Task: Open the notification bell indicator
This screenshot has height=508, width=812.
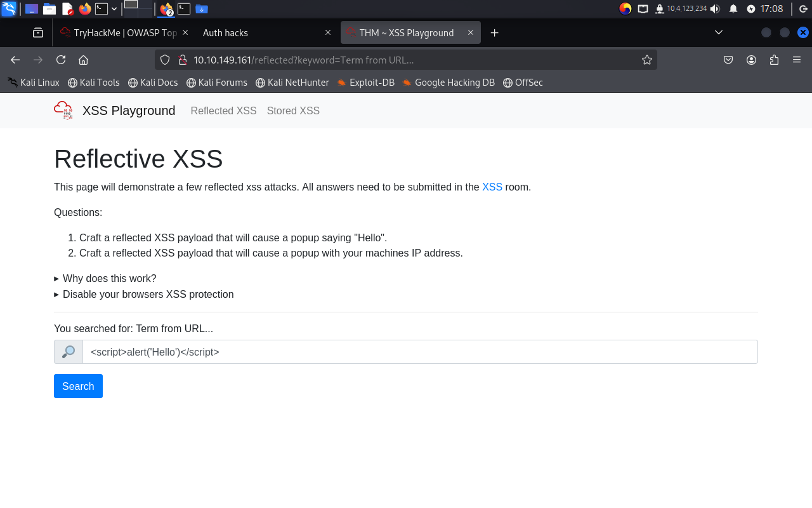Action: [x=733, y=9]
